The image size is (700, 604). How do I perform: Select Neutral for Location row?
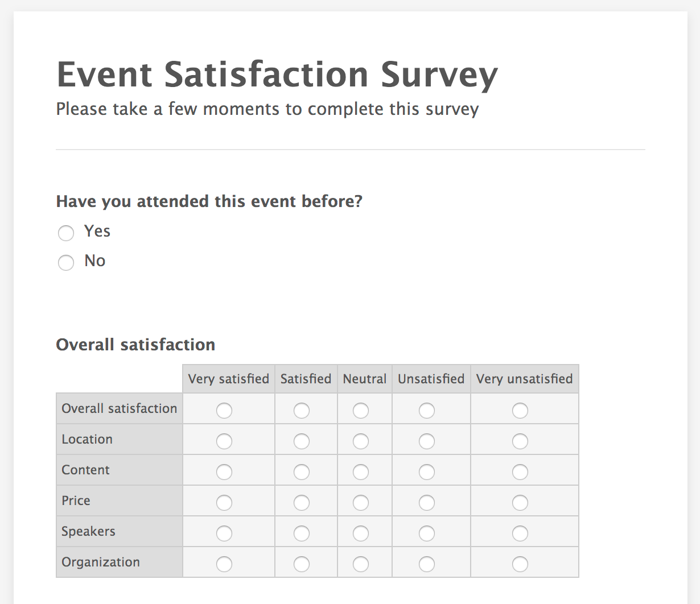(361, 441)
